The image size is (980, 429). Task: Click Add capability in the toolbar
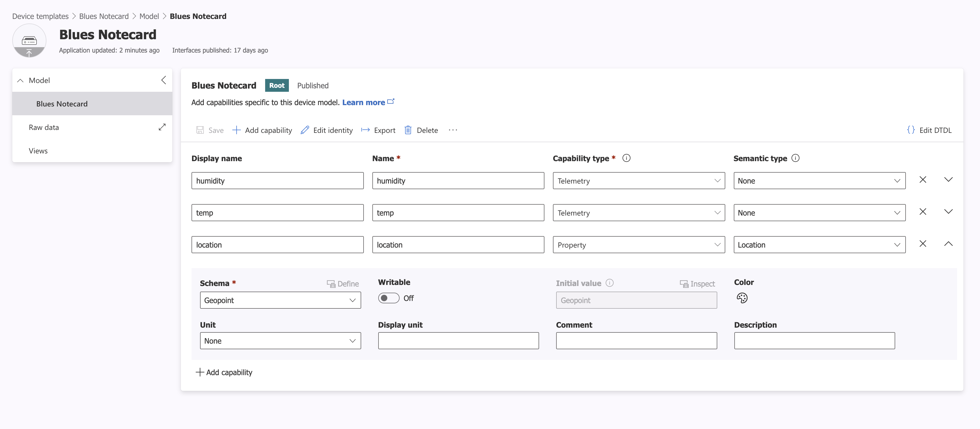(262, 130)
